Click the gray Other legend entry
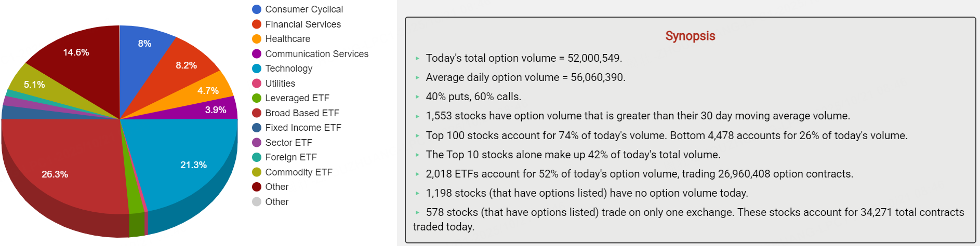Viewport: 980px width, 246px height. coord(276,202)
